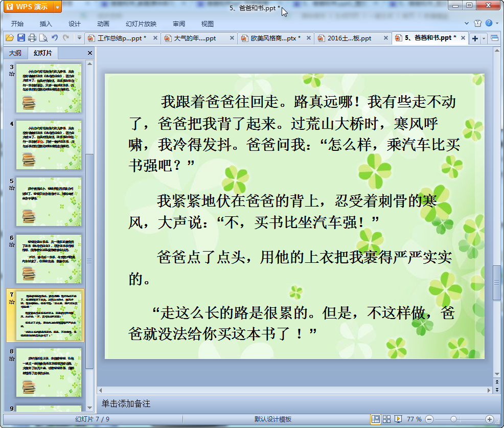Close the 工作总结p...ppt document tab
Viewport: 504px width, 428px height.
[155, 38]
